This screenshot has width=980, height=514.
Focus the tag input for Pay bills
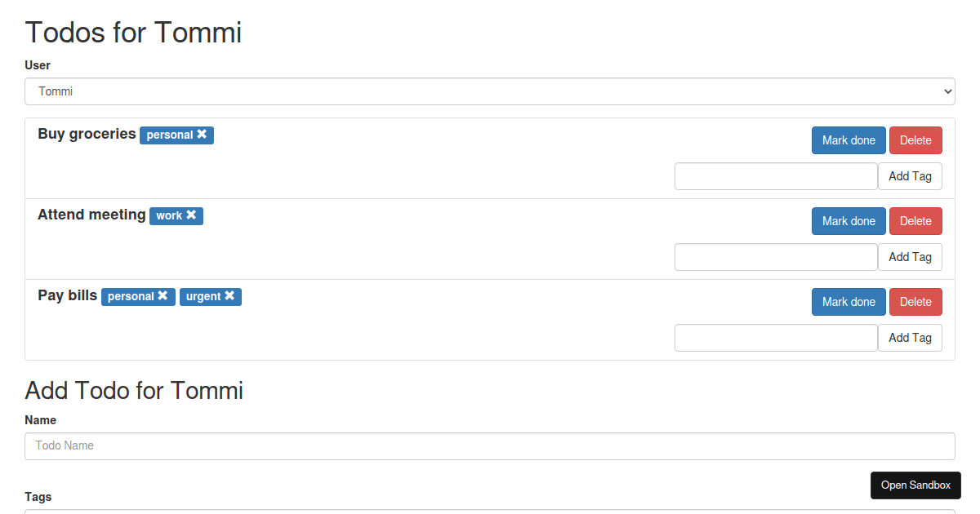(x=776, y=338)
